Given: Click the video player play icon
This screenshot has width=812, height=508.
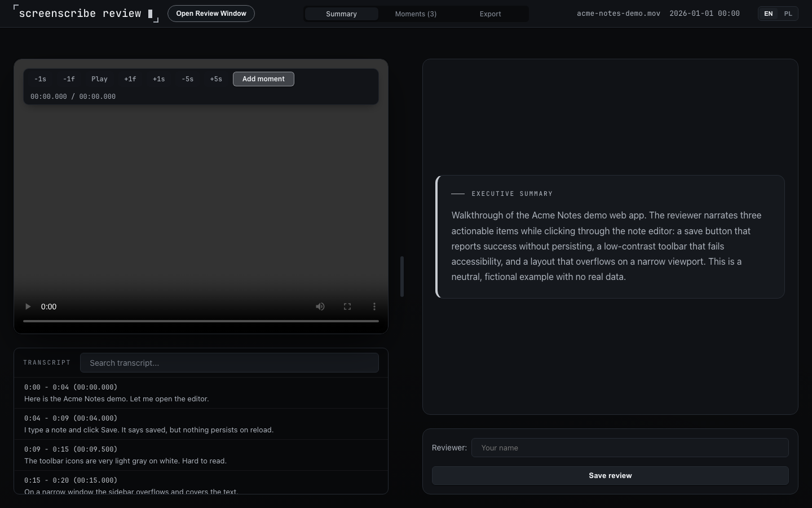Looking at the screenshot, I should point(28,306).
